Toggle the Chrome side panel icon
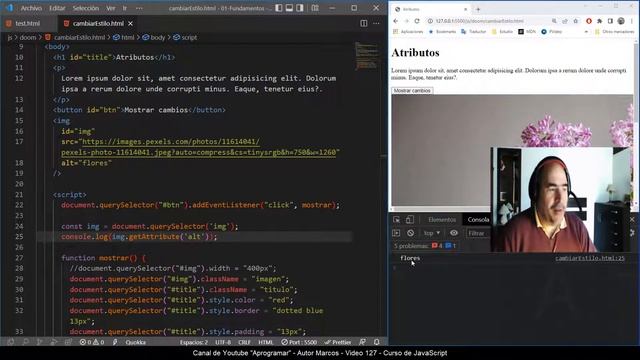Screen dimensions: 640x360 610,21
